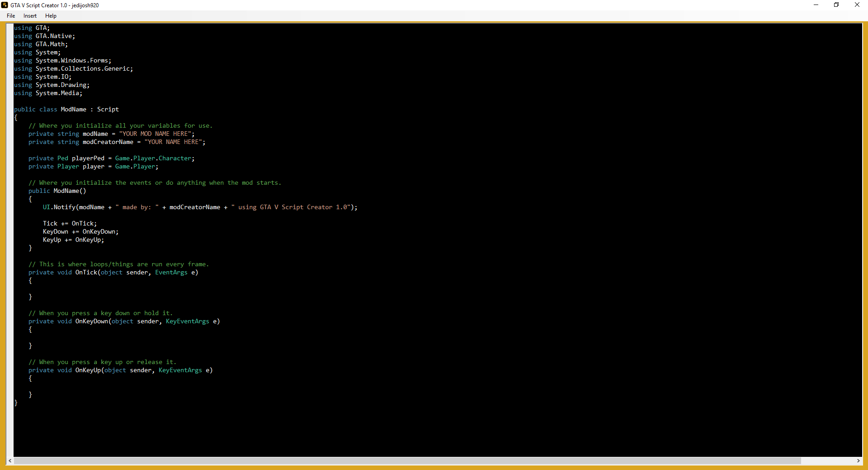Click the scrollbar track right of the thumb
The image size is (868, 470).
[828, 460]
